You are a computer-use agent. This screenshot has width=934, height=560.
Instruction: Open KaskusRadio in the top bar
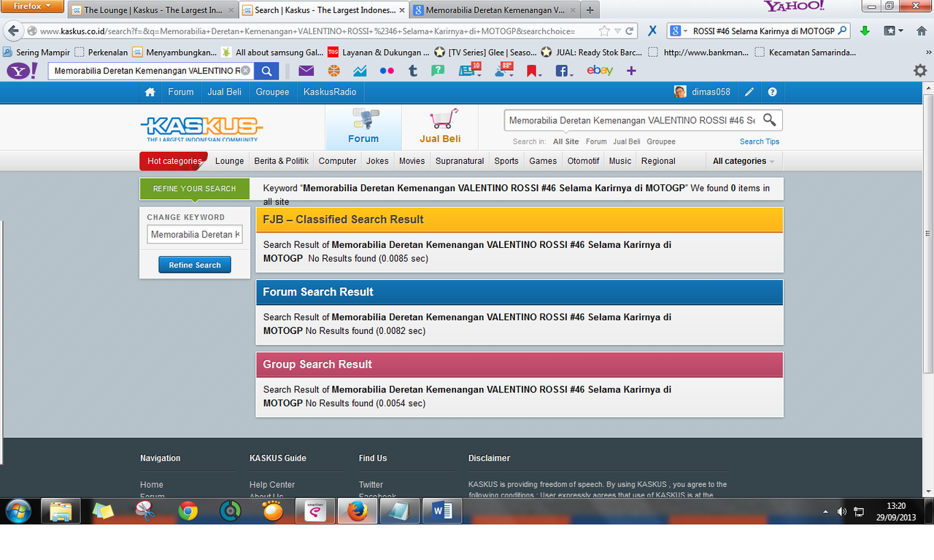pos(330,92)
